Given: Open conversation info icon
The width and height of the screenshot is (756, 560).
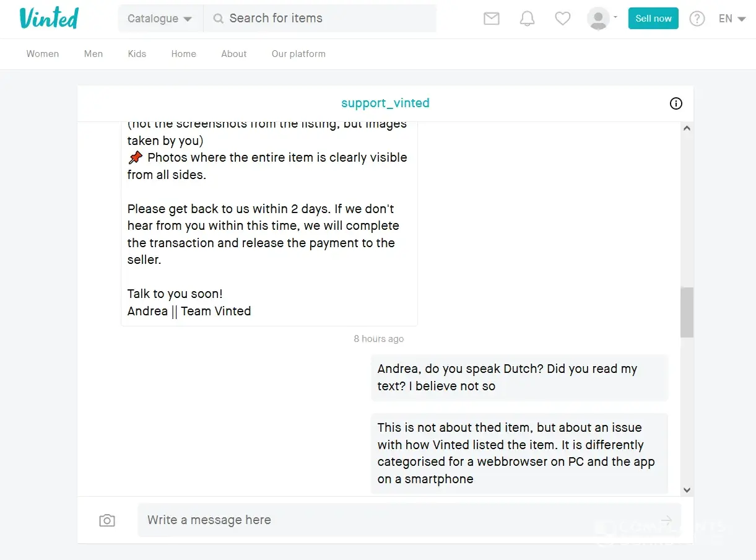Looking at the screenshot, I should (676, 103).
